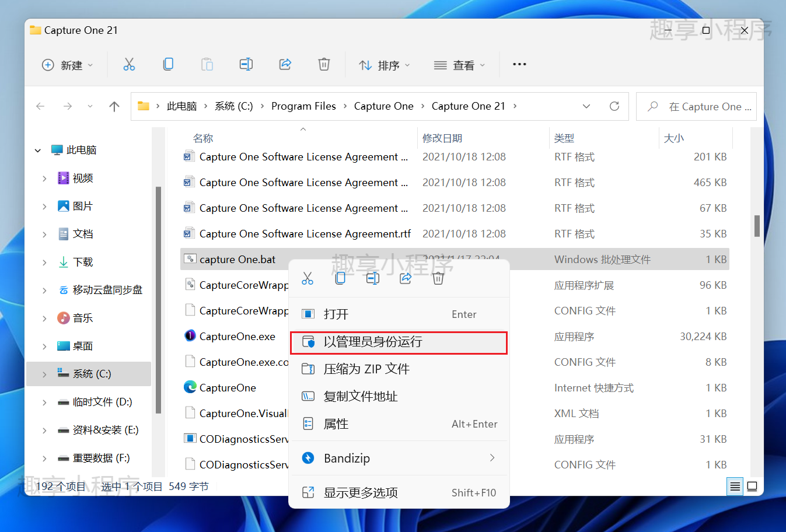The width and height of the screenshot is (786, 532).
Task: Go up one folder level arrow
Action: (x=114, y=106)
